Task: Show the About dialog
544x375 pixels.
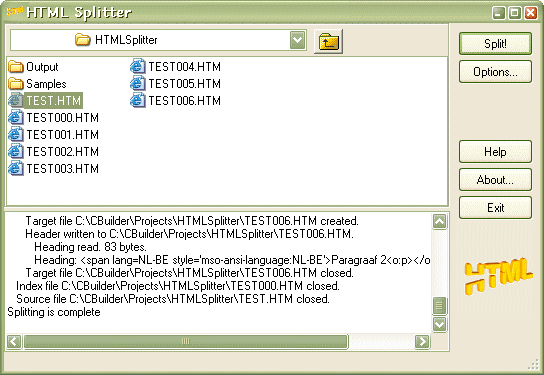Action: (x=495, y=180)
